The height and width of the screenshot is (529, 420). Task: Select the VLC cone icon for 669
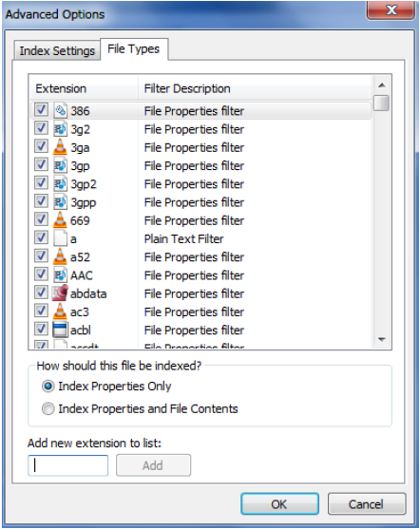coord(60,220)
